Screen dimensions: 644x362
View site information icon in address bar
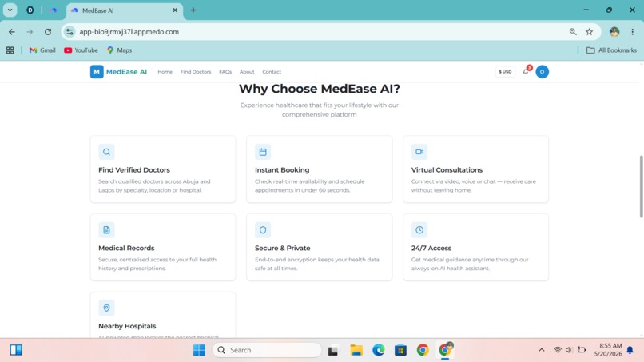point(70,32)
